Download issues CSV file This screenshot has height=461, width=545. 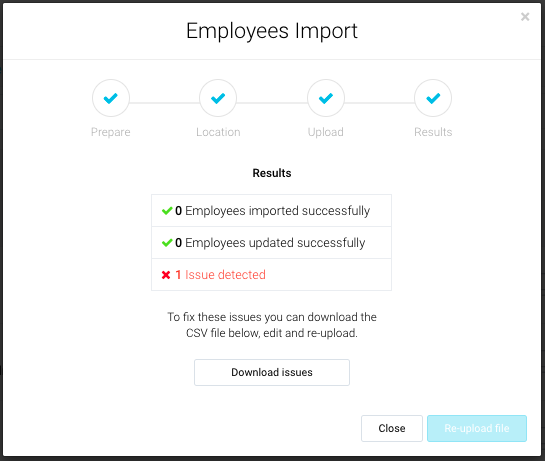272,372
